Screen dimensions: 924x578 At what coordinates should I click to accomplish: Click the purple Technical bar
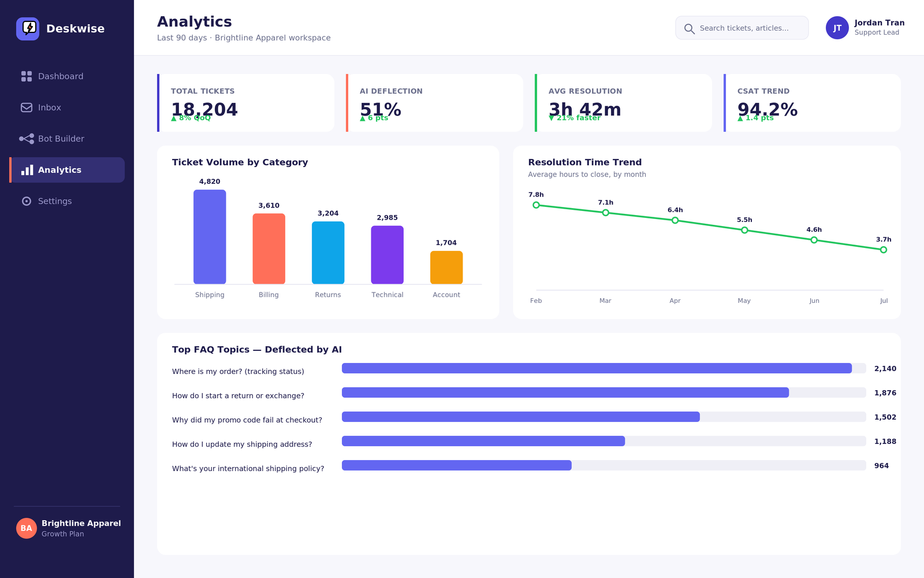(388, 255)
